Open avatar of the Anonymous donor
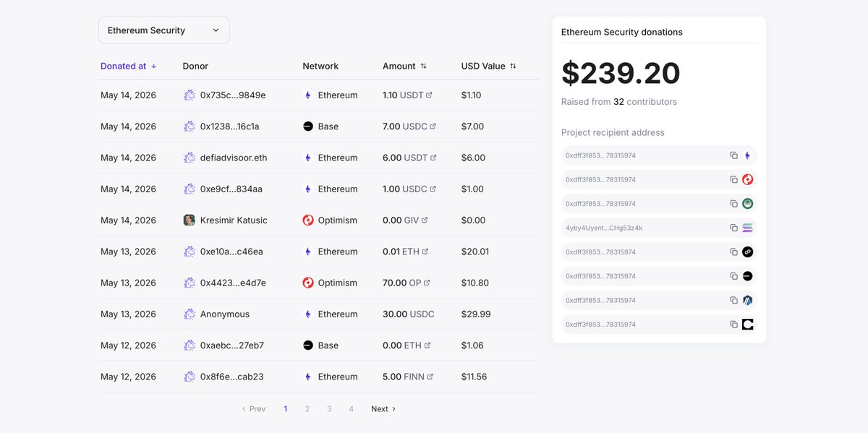The image size is (868, 433). point(190,314)
